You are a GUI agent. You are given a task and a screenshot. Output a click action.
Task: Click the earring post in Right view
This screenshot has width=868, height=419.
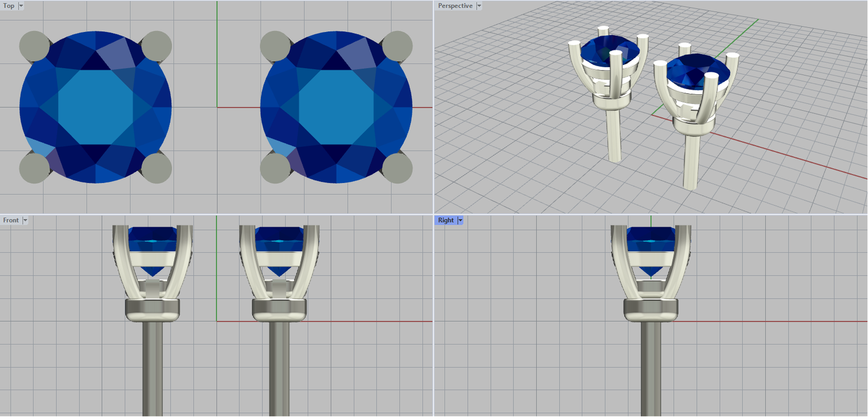(650, 369)
